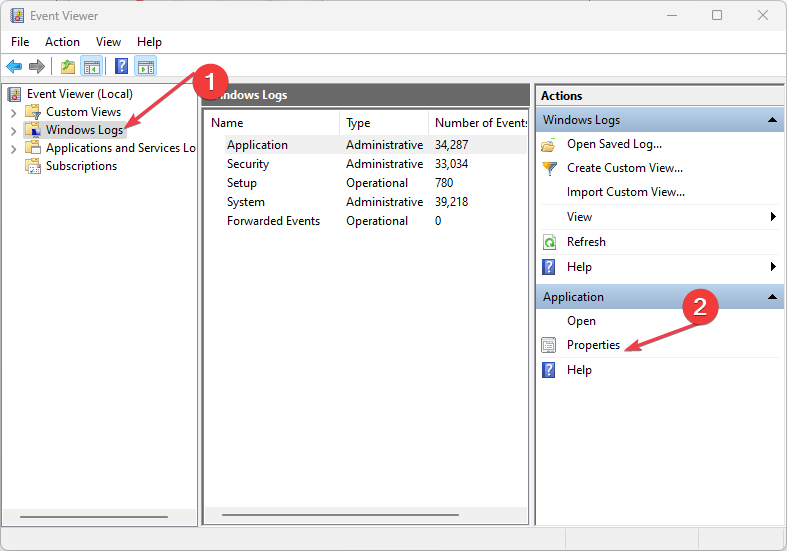Select Subscriptions in the tree
This screenshot has width=787, height=551.
coord(81,166)
